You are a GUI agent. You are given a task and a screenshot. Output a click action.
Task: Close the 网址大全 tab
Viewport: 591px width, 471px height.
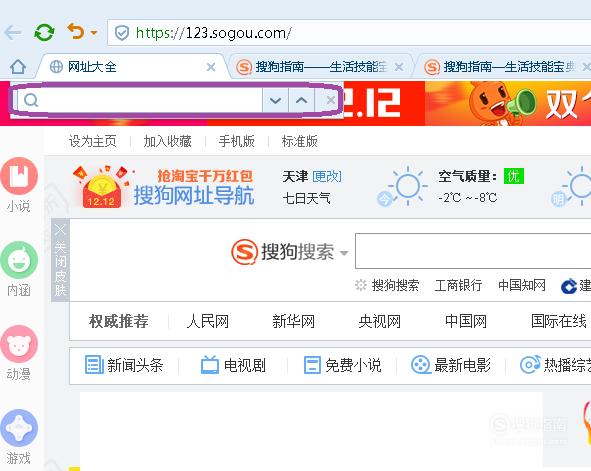click(x=211, y=67)
